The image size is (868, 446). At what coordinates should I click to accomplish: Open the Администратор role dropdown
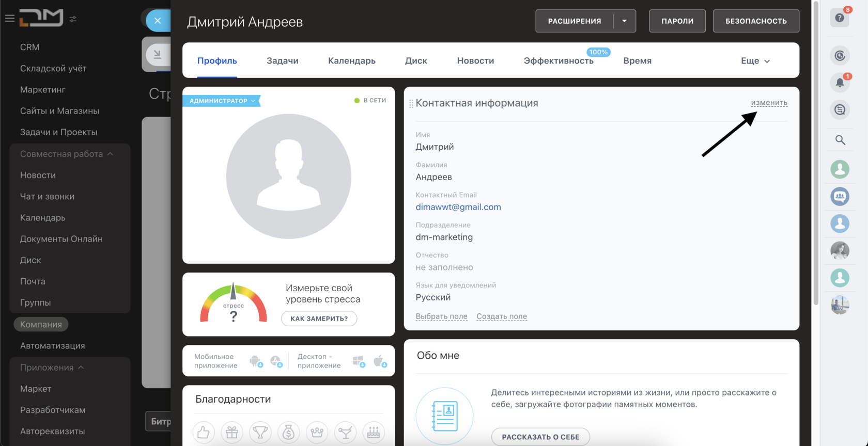tap(222, 101)
